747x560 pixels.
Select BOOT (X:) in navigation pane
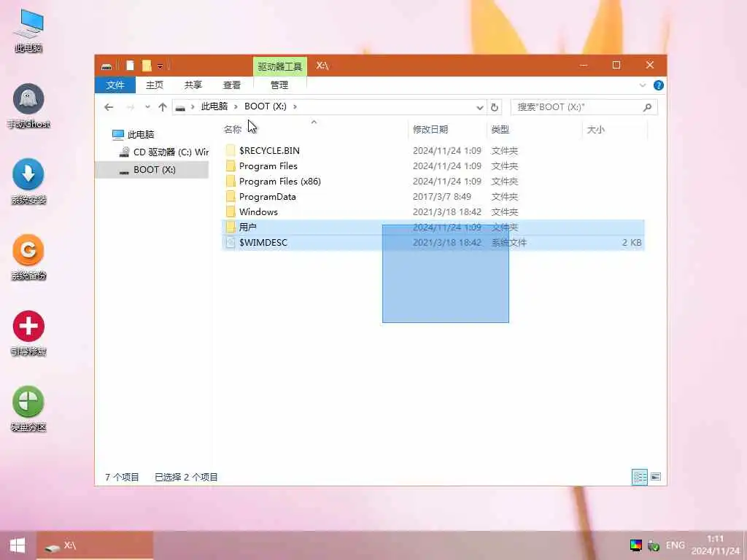pyautogui.click(x=152, y=170)
